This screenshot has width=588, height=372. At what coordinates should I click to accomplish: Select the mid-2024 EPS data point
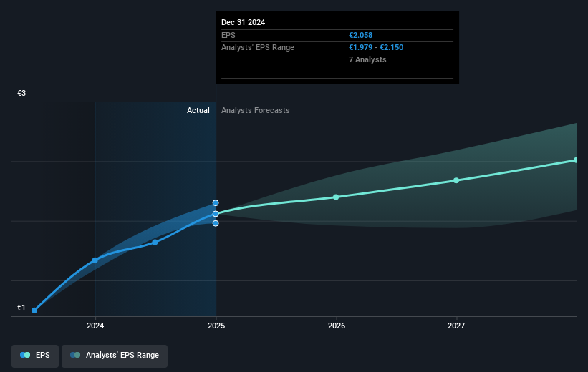(155, 242)
